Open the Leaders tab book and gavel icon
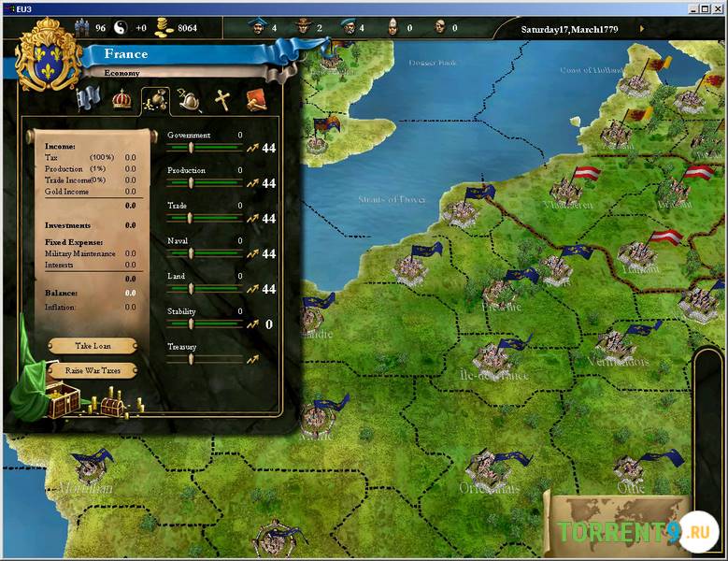The width and height of the screenshot is (728, 561). pos(255,99)
